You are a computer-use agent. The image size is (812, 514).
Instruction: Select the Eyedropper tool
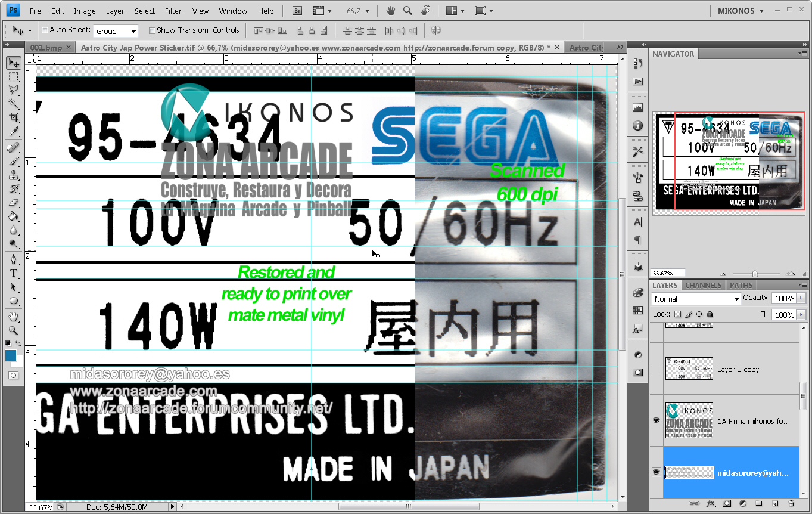(13, 132)
